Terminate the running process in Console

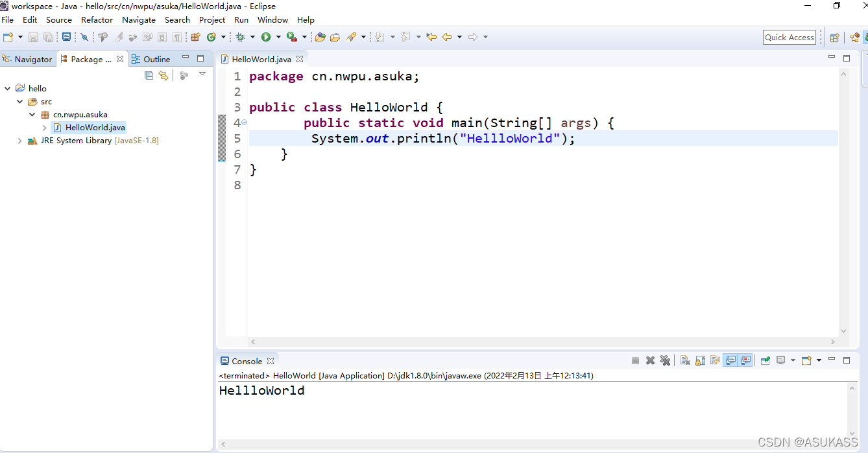pos(635,360)
